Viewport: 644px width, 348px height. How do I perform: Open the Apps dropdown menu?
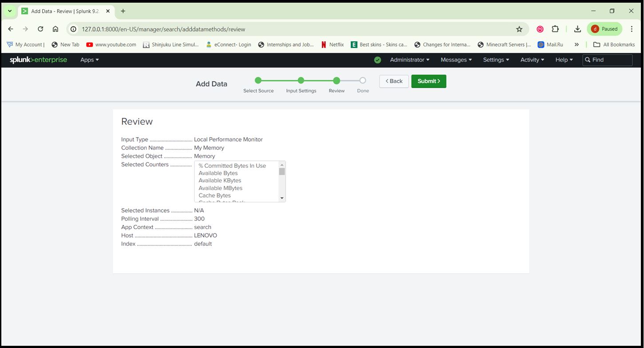pyautogui.click(x=89, y=59)
